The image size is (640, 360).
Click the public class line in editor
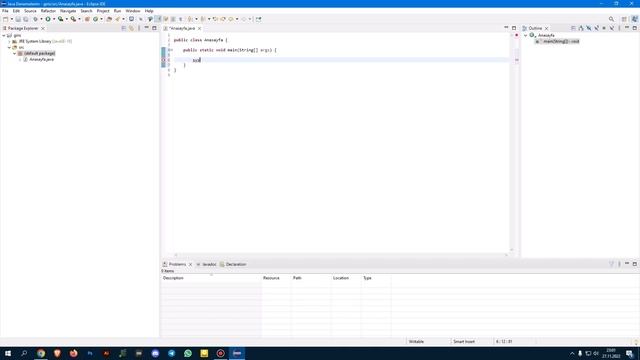200,40
